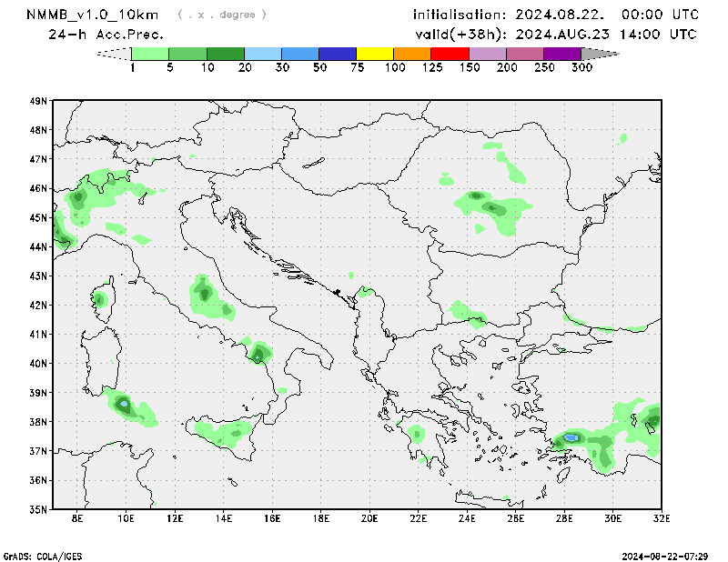This screenshot has width=728, height=562.
Task: Click the 2024-08-22-07:29 timestamp
Action: click(665, 555)
